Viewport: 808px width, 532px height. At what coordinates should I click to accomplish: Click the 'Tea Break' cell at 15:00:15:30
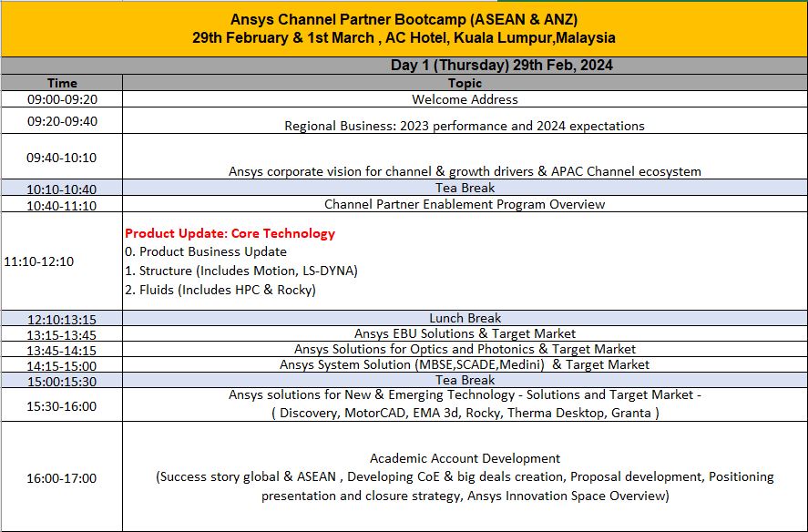[465, 380]
